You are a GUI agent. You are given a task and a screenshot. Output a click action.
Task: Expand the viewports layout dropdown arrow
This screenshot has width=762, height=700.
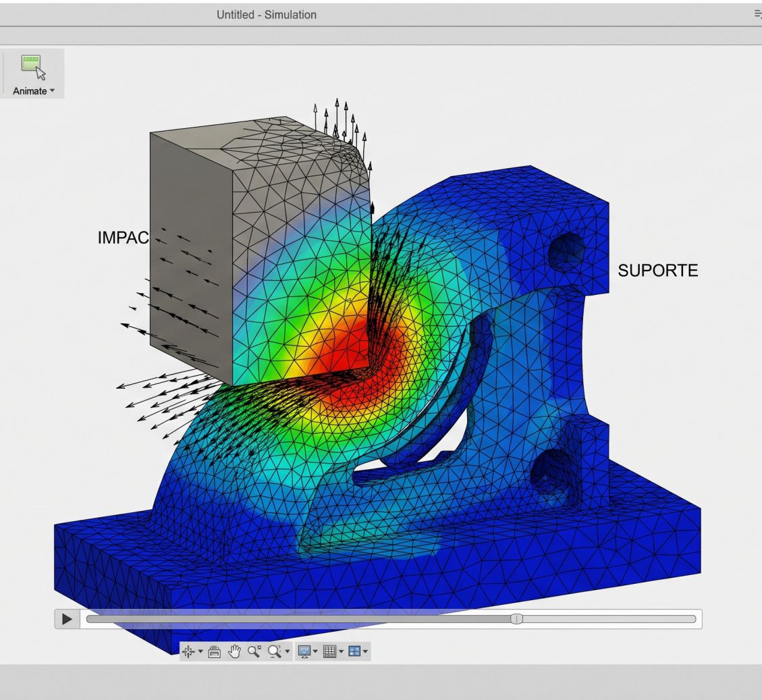point(365,651)
